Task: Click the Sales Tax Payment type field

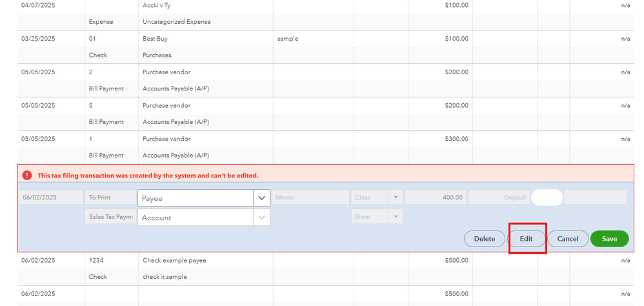Action: tap(110, 217)
